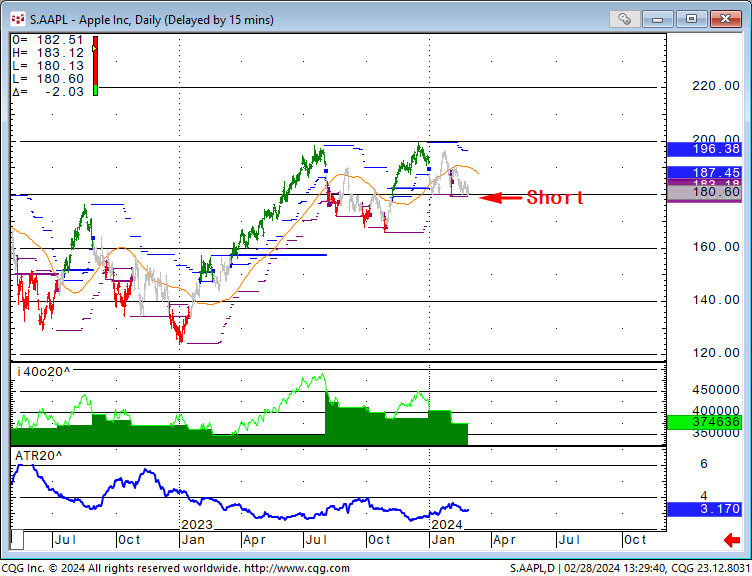Viewport: 752px width, 576px height.
Task: Select the green 374636 value tag
Action: (x=704, y=422)
